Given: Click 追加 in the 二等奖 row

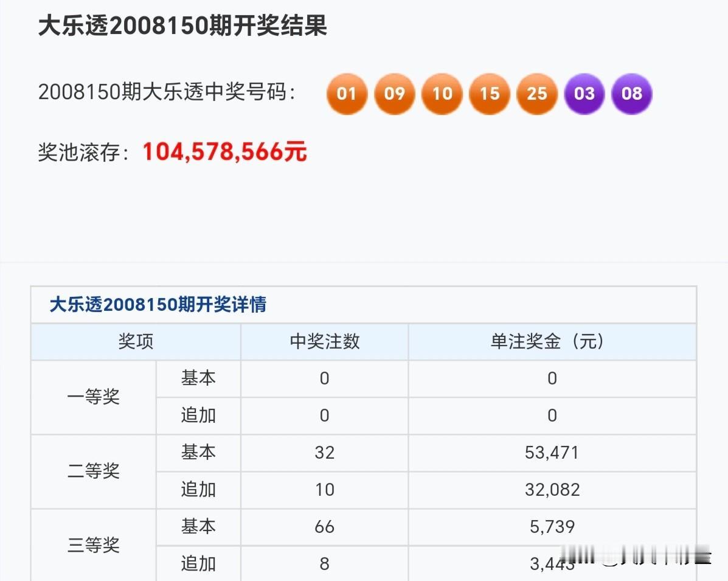Looking at the screenshot, I should tap(198, 490).
